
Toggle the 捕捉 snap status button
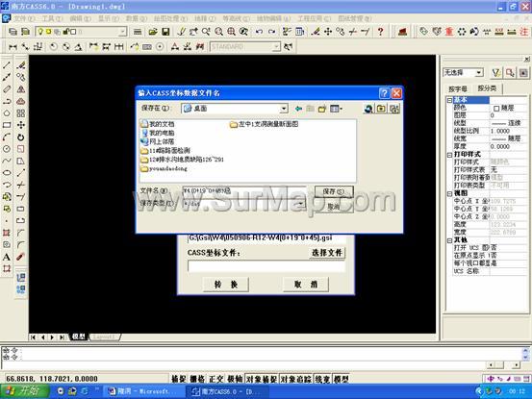[179, 379]
